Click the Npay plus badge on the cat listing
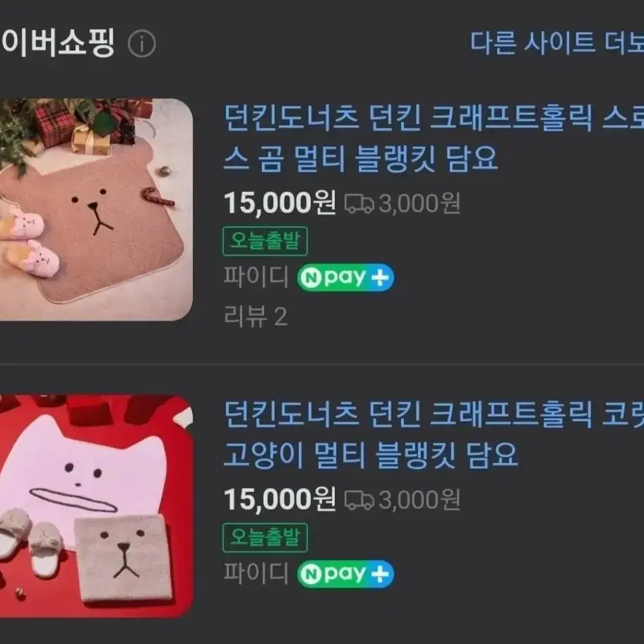Viewport: 644px width, 644px height. (x=345, y=574)
